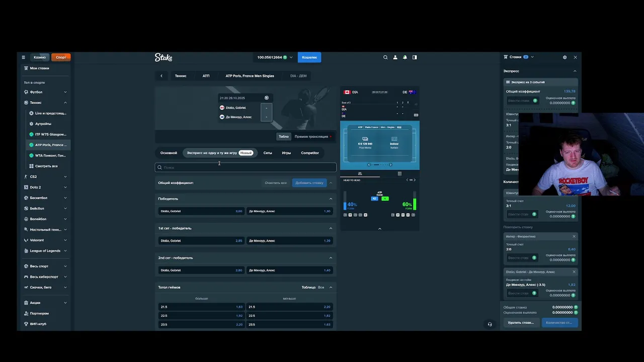Open bet slip settings gear
This screenshot has width=644, height=362.
565,57
